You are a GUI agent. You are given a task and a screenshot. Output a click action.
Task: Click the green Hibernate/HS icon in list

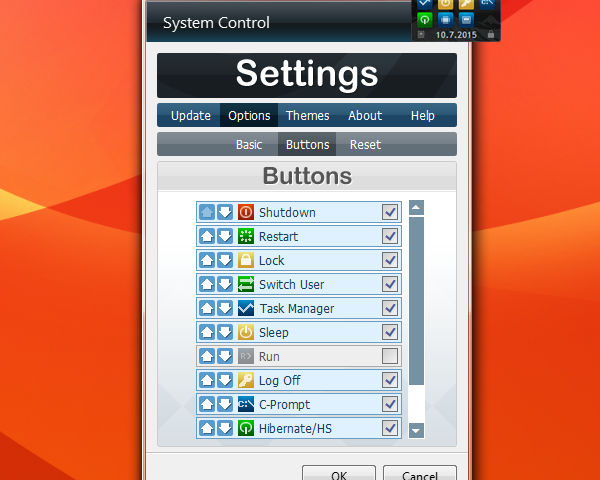pyautogui.click(x=246, y=428)
